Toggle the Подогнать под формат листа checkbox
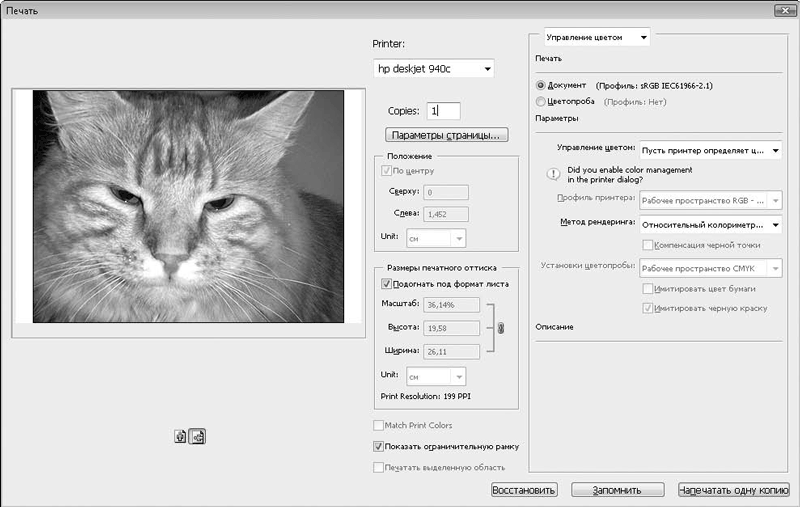 387,284
